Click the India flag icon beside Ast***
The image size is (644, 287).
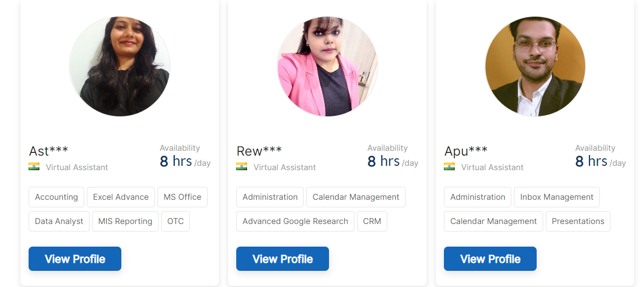(34, 166)
